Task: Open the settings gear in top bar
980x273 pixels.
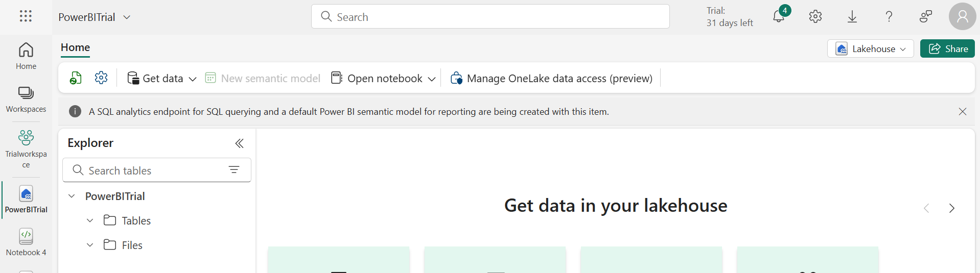Action: point(815,17)
